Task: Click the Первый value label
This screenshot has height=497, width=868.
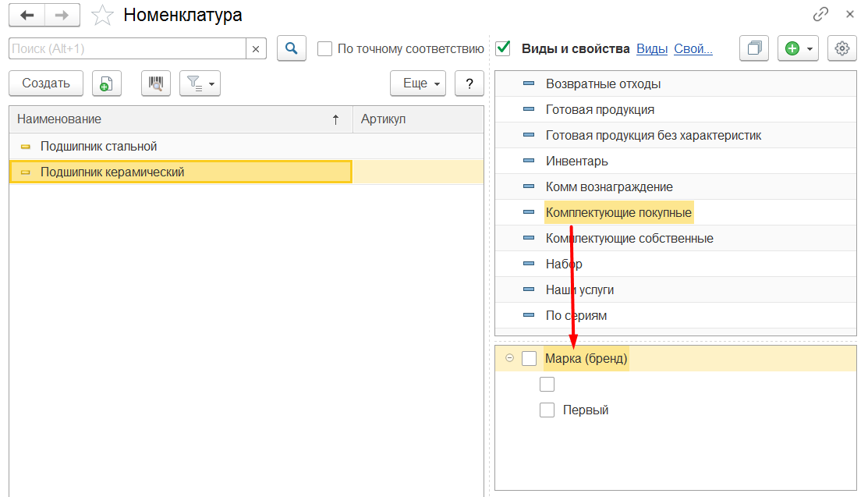Action: (586, 410)
